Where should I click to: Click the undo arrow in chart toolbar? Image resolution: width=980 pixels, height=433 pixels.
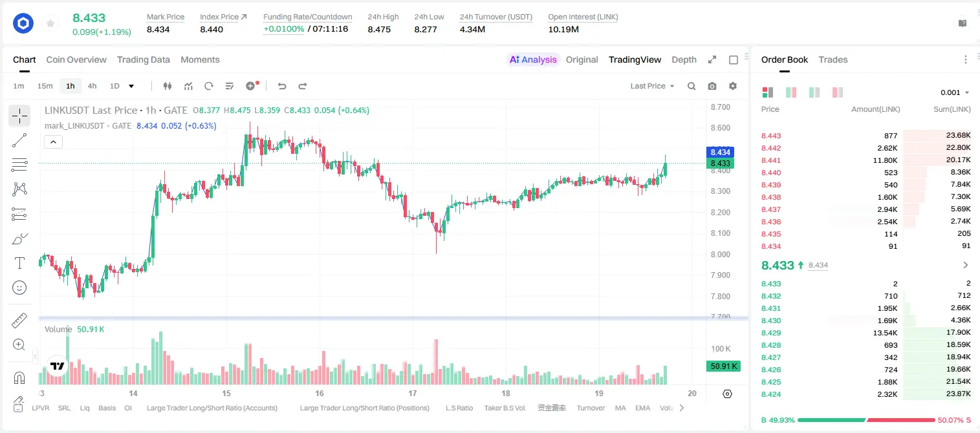click(282, 86)
